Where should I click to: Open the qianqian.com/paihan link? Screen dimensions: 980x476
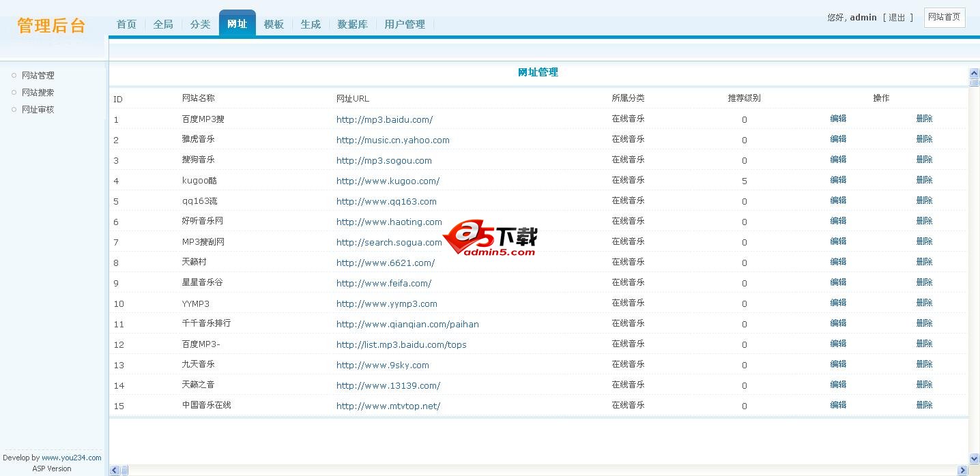click(x=407, y=324)
